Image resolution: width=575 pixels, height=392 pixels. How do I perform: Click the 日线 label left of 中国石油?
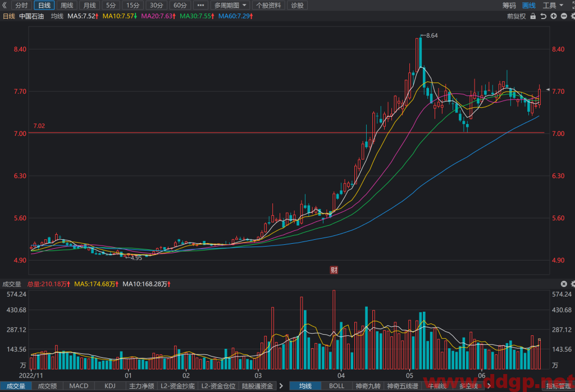(x=9, y=16)
